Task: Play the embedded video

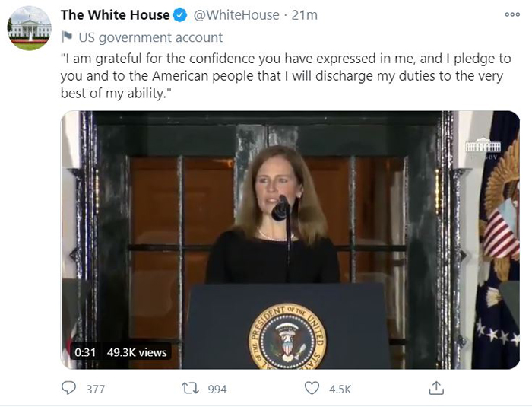Action: [x=290, y=240]
